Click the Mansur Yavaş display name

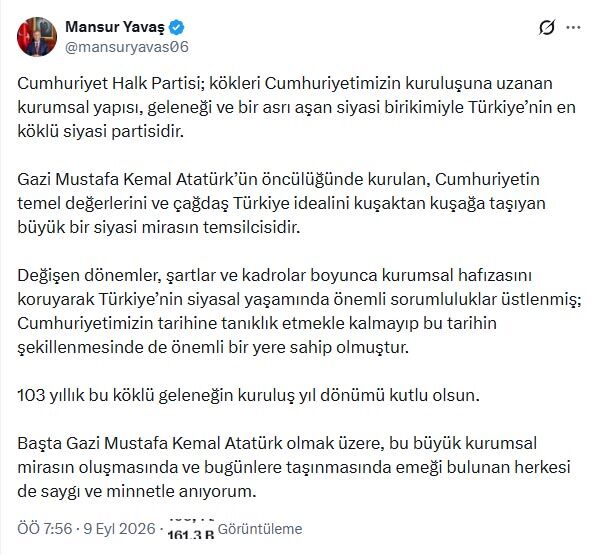[115, 27]
